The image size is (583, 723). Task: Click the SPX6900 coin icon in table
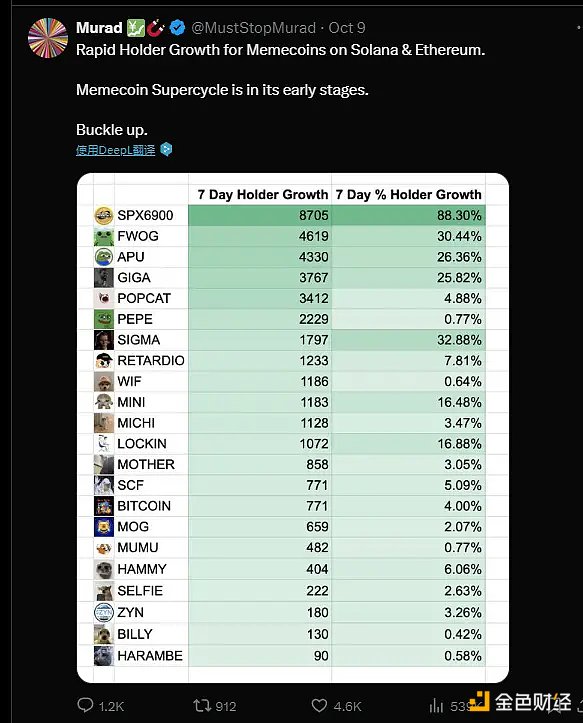104,215
